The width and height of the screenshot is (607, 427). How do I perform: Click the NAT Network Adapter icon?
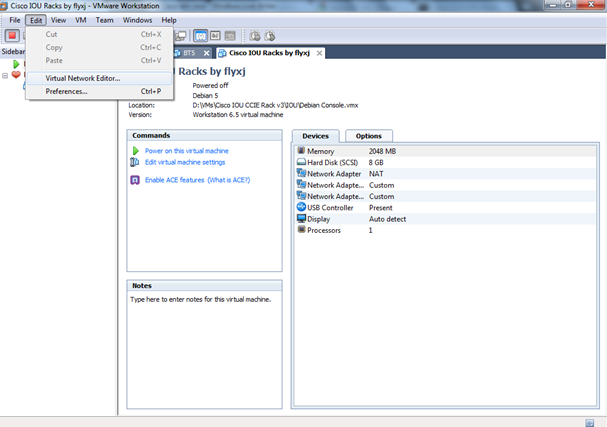pyautogui.click(x=301, y=173)
